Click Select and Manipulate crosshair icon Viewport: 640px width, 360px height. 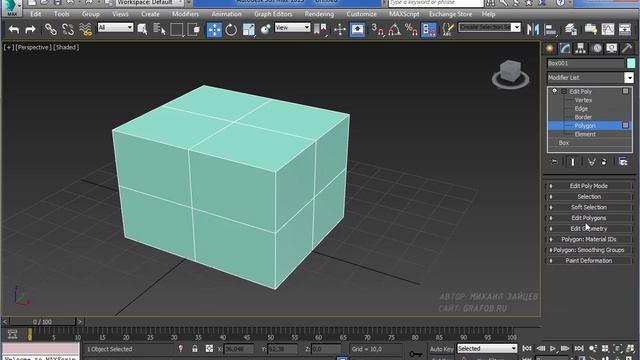click(340, 29)
